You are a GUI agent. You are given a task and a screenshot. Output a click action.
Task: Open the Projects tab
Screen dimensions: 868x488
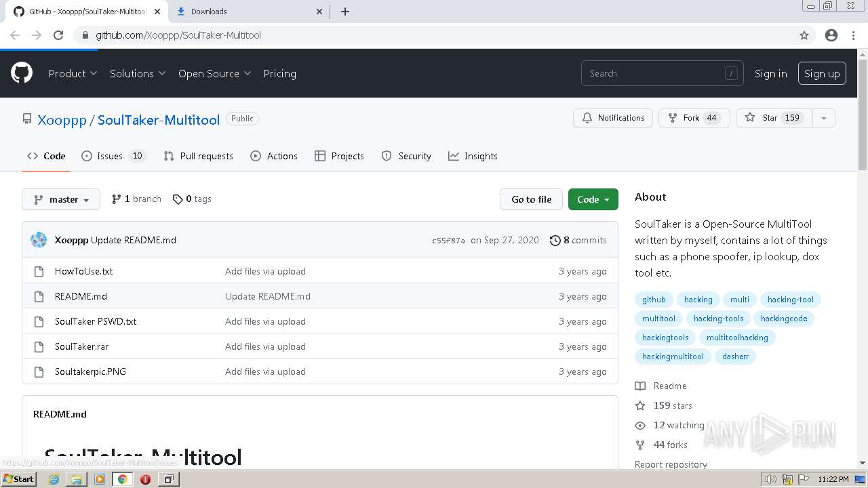[x=339, y=156]
